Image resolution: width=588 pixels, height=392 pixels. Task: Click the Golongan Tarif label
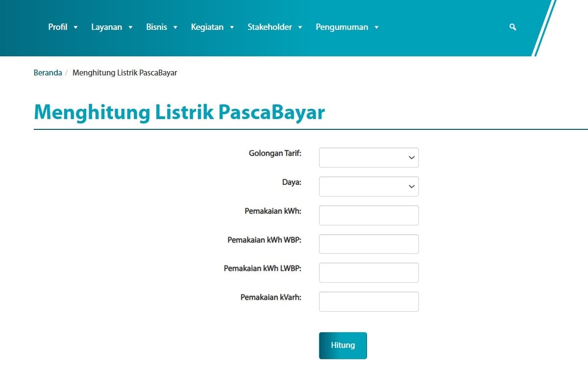point(275,153)
